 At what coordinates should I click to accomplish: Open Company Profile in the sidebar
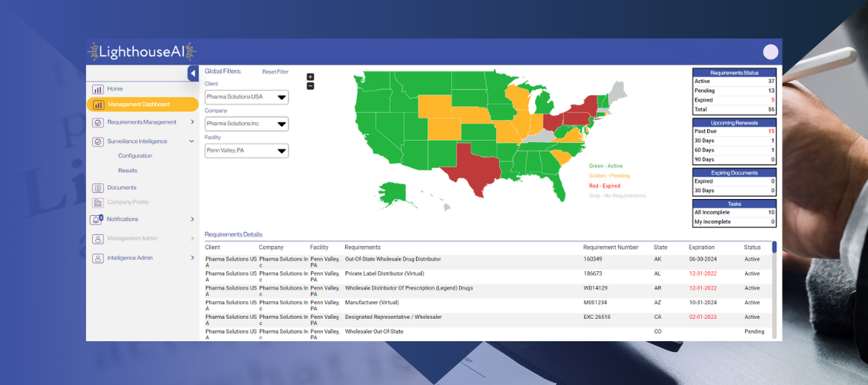pos(128,202)
